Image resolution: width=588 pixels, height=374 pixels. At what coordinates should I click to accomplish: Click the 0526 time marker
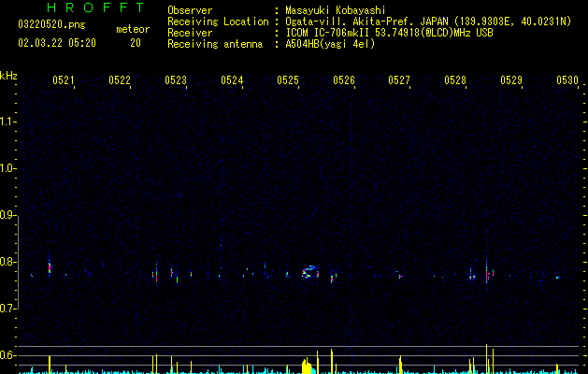tap(344, 80)
